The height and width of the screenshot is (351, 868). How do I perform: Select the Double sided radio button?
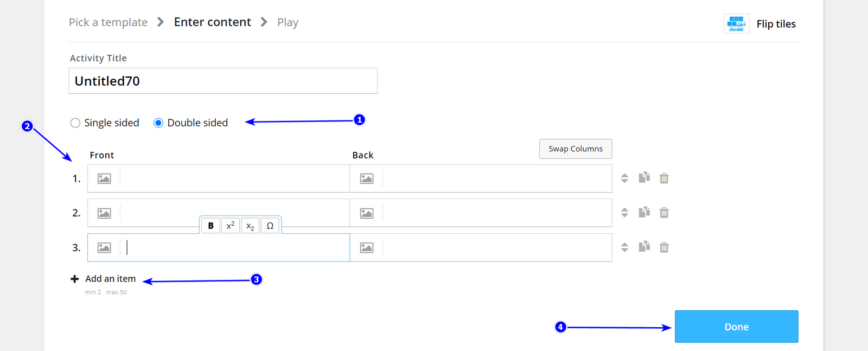(x=158, y=123)
